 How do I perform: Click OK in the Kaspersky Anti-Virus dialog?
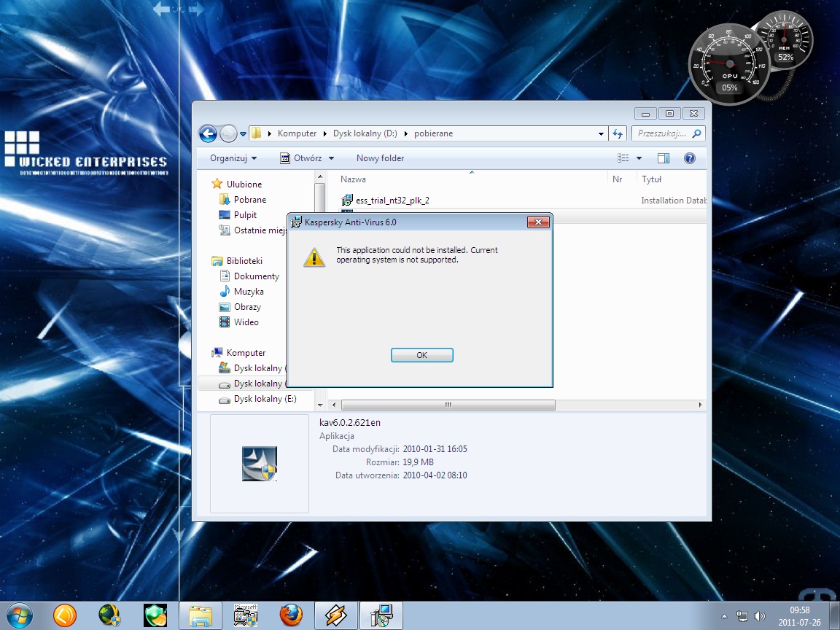(x=422, y=355)
